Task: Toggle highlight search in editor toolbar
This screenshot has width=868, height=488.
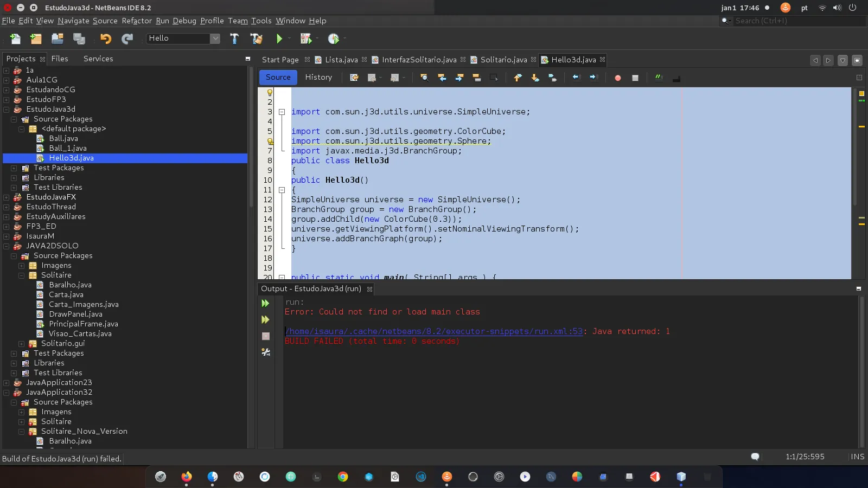Action: point(477,78)
